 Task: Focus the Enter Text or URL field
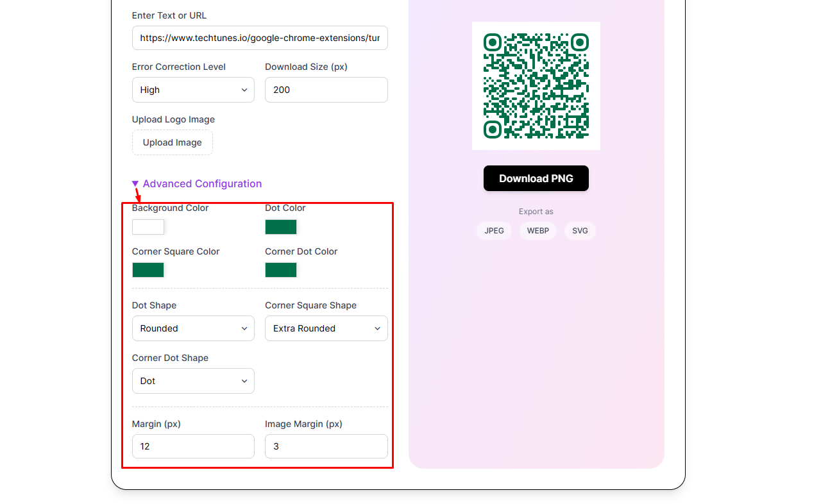coord(260,38)
